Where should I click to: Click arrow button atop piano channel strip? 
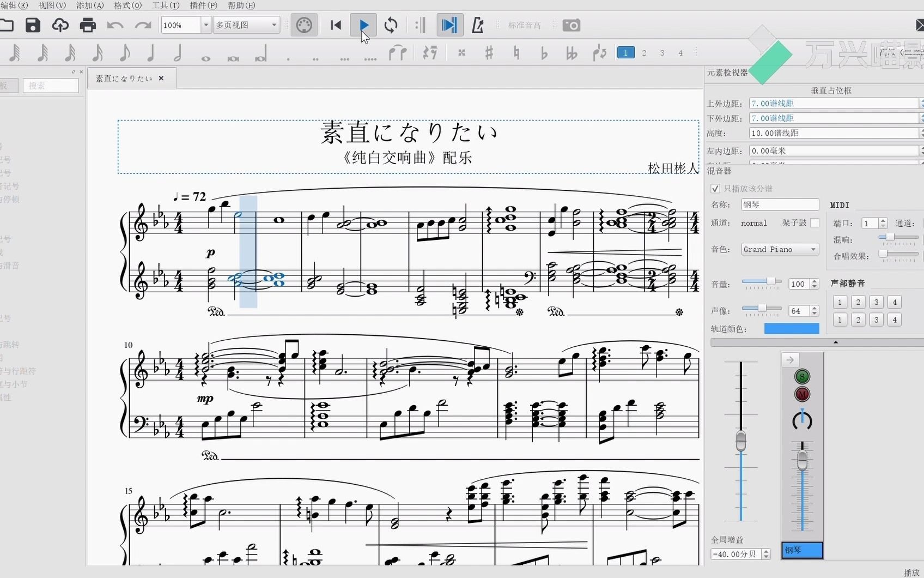point(790,360)
